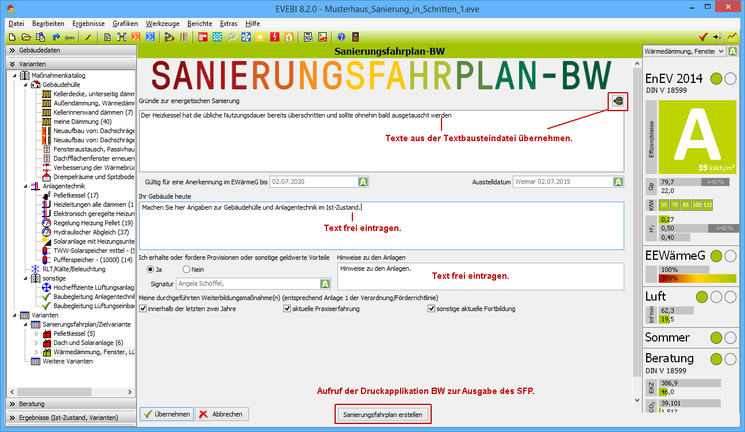The height and width of the screenshot is (432, 745).
Task: Click the magic wand assistant icon
Action: pos(88,37)
